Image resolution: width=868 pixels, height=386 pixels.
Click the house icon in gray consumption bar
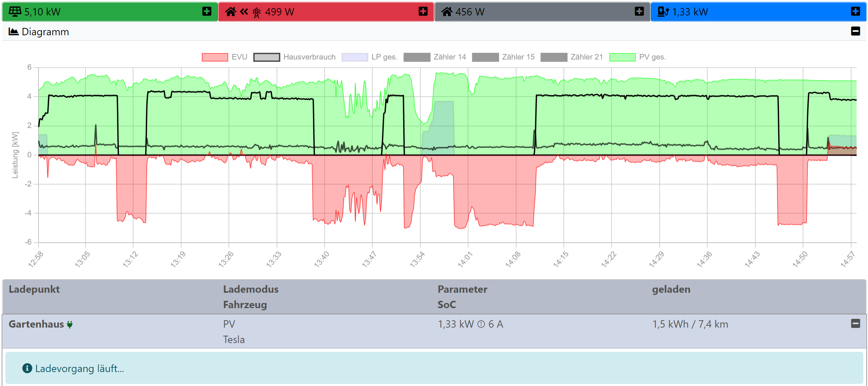[446, 12]
